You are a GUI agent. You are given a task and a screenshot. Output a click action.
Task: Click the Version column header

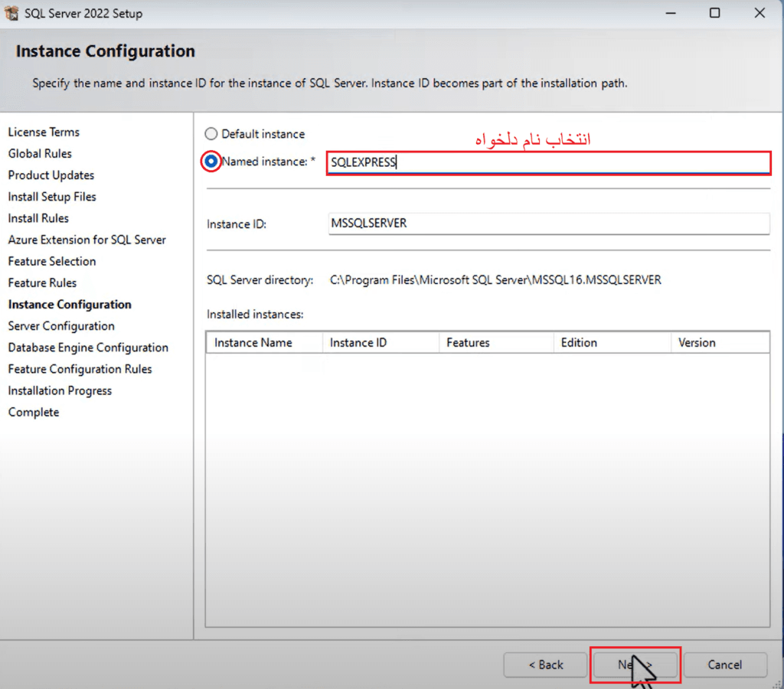pos(697,342)
